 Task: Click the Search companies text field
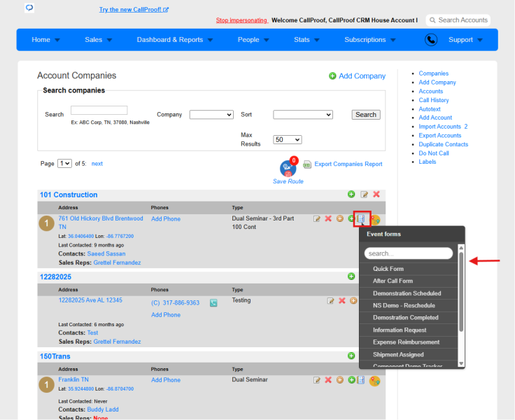pyautogui.click(x=99, y=110)
